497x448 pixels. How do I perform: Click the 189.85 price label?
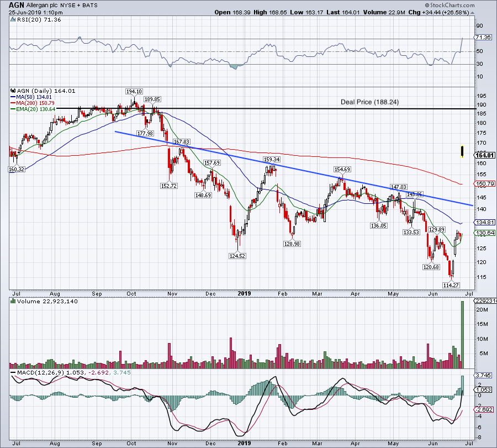pos(152,99)
